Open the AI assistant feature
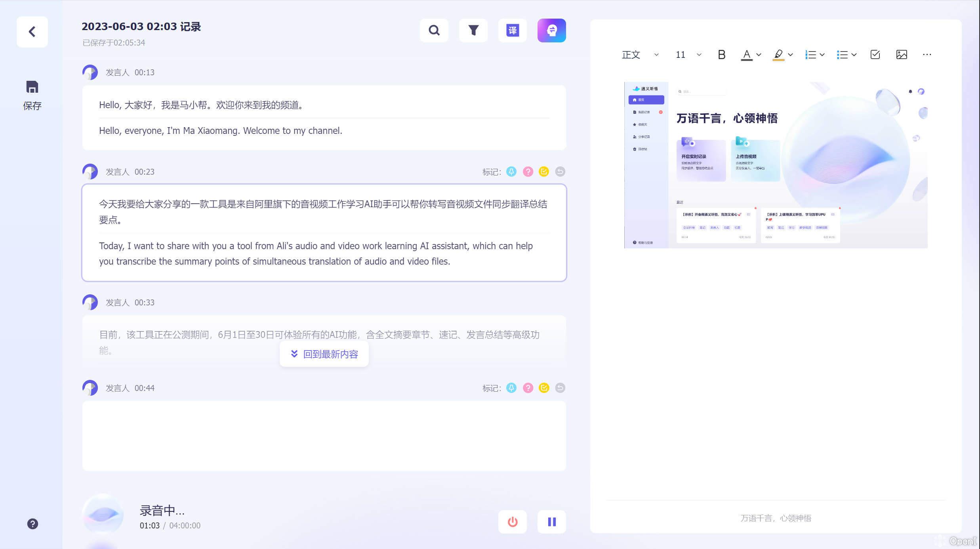This screenshot has width=980, height=549. pyautogui.click(x=551, y=30)
